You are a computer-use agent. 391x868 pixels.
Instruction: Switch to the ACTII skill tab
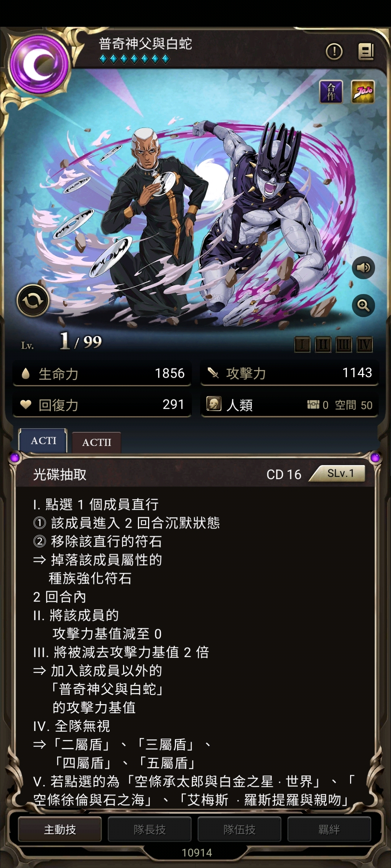pos(97,442)
